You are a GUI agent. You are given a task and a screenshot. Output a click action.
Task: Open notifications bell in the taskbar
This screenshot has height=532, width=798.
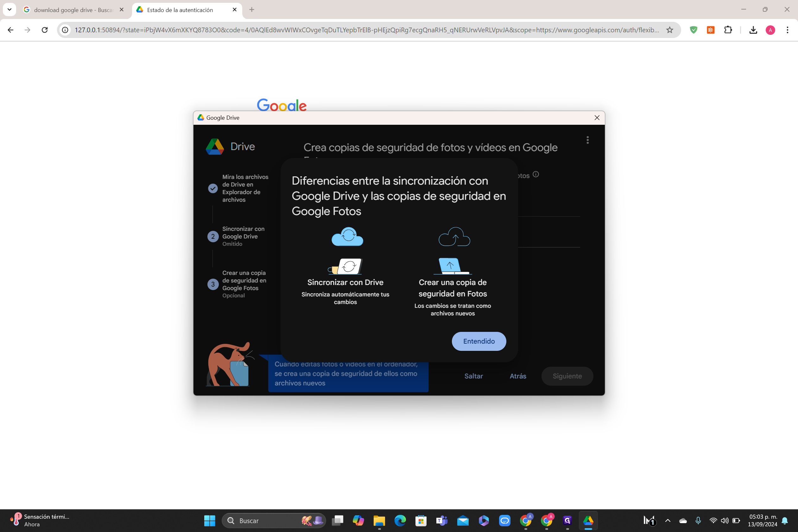pyautogui.click(x=785, y=521)
